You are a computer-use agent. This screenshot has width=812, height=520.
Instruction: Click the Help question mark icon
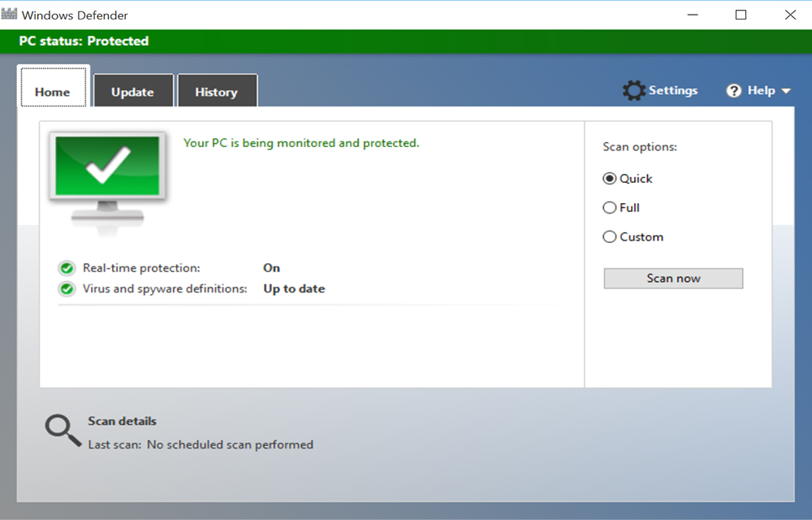coord(734,90)
